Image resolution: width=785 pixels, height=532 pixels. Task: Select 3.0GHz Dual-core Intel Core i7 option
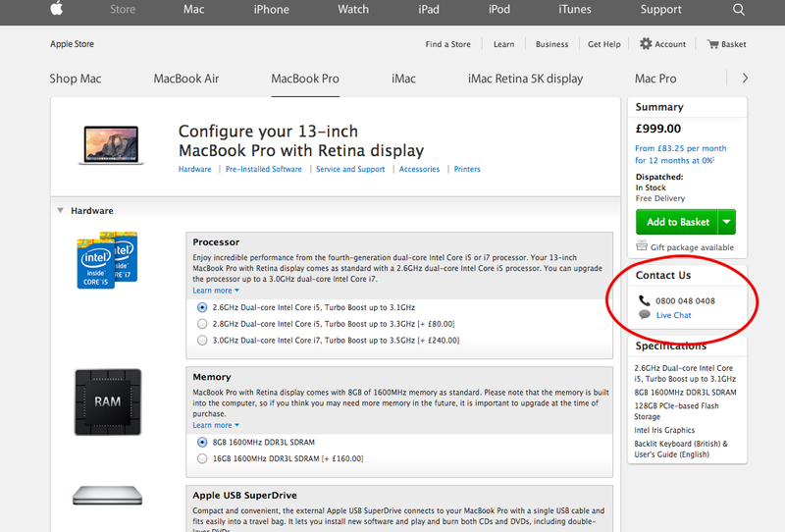(202, 341)
